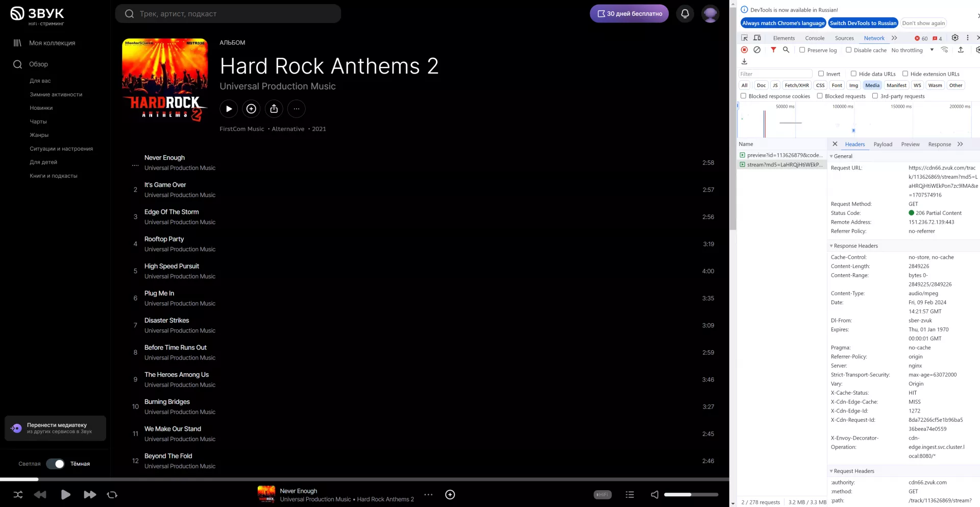The image size is (980, 507).
Task: Click the 30 дней бесплатно button
Action: (x=629, y=14)
